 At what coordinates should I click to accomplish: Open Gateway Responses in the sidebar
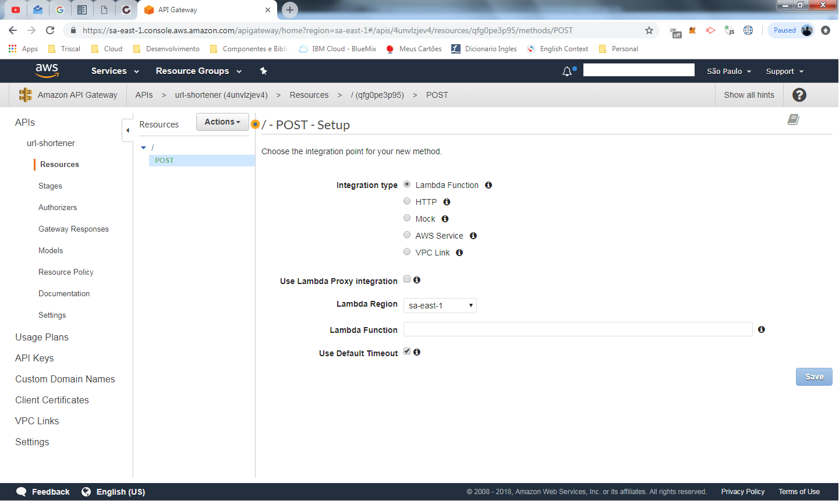[x=73, y=229]
